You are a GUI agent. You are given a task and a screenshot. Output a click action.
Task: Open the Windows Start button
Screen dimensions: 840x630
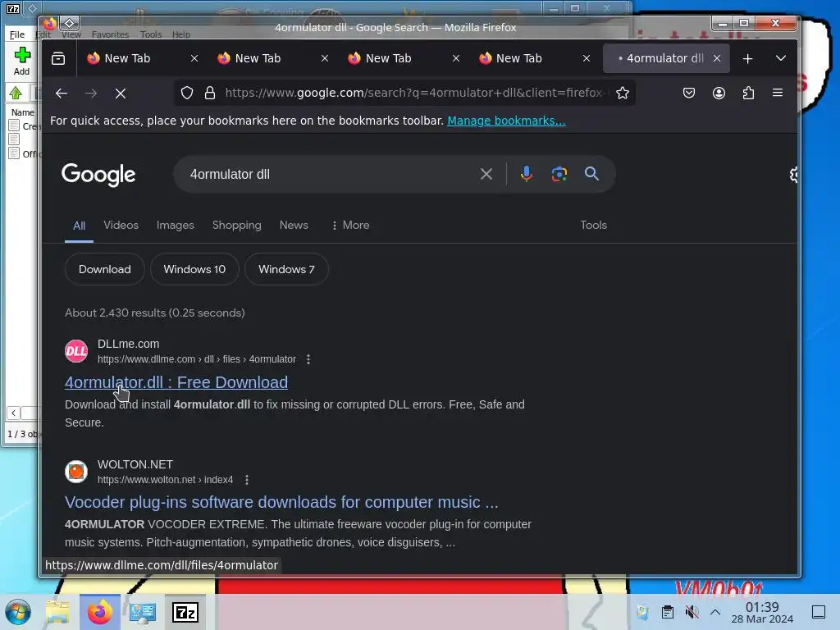(18, 612)
